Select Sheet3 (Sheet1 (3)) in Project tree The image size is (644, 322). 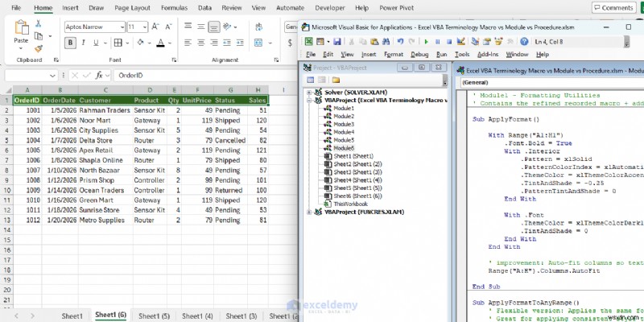[x=357, y=171]
